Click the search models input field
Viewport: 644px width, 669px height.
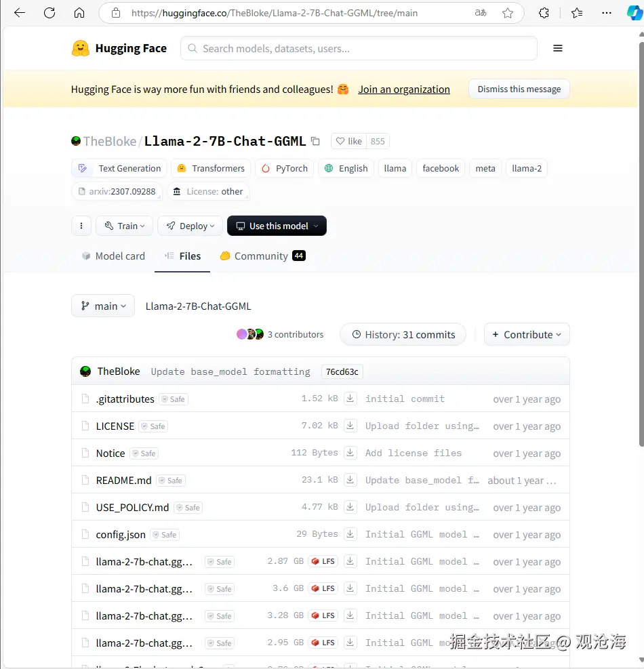click(359, 48)
